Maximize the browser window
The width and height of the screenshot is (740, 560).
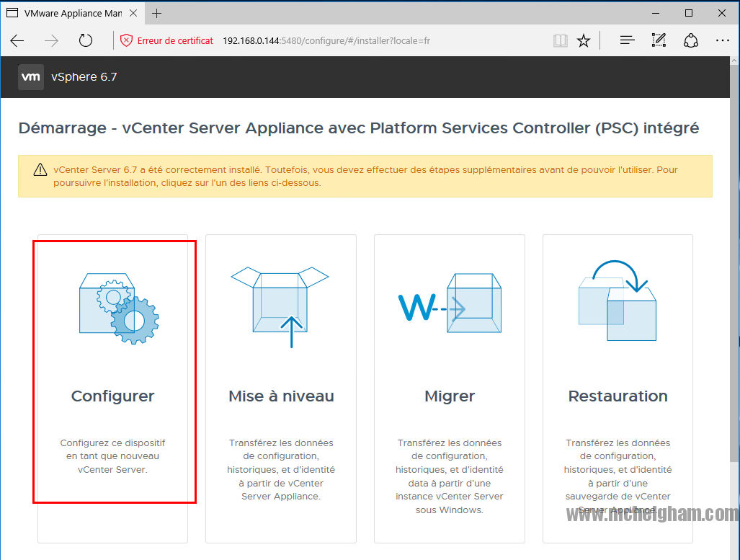tap(689, 13)
